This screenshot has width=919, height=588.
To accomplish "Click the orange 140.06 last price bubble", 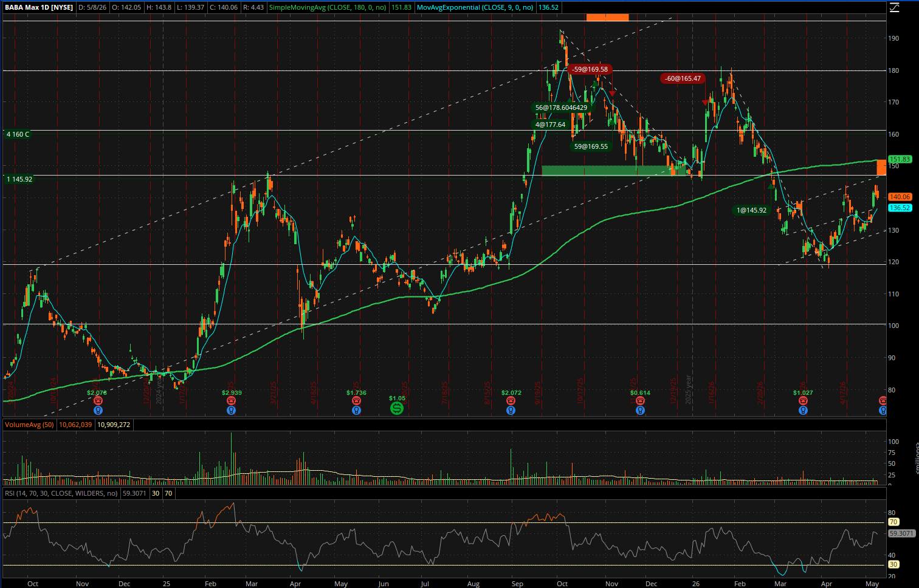I will coord(900,197).
